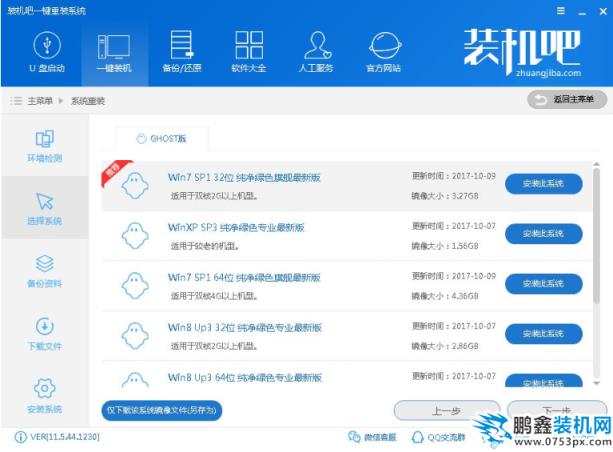
Task: Install Win7 SP1 64位 via 安装此系统
Action: click(x=543, y=284)
